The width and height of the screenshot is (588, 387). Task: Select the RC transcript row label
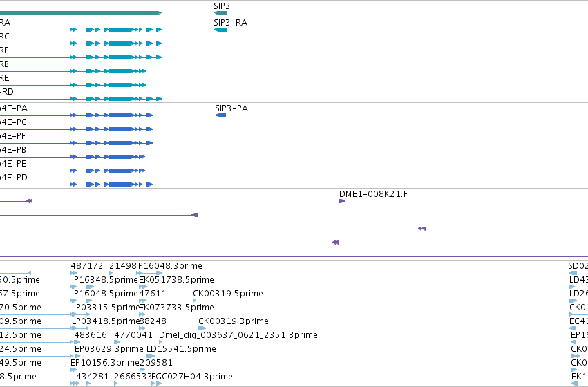pyautogui.click(x=5, y=37)
